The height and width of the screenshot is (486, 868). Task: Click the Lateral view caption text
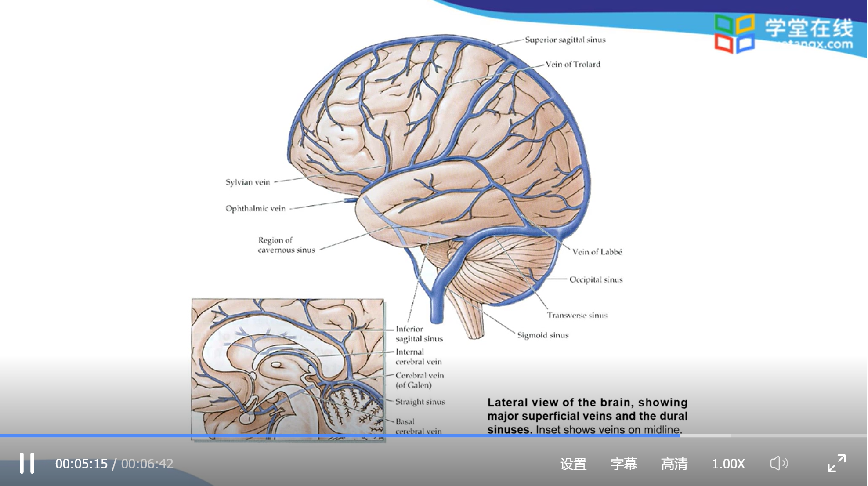click(x=587, y=416)
